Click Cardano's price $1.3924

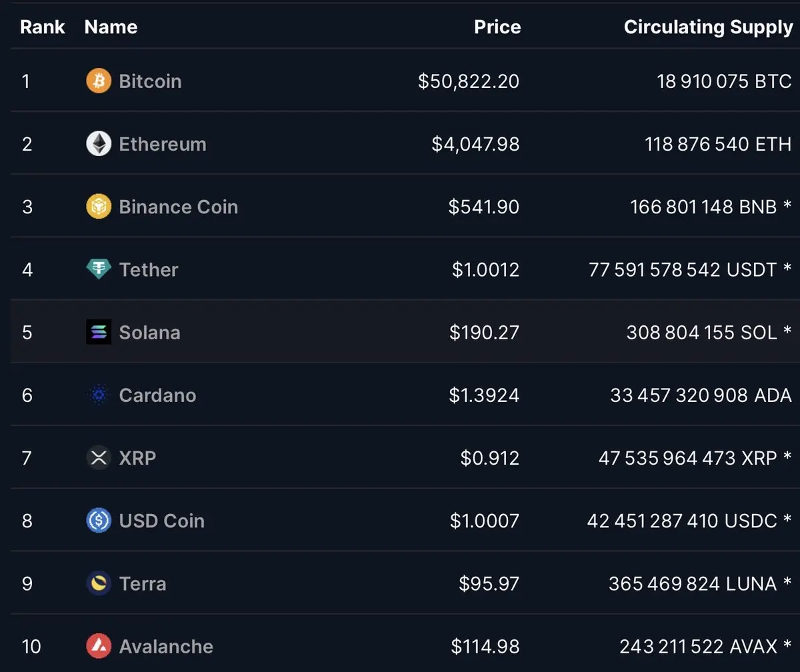point(484,395)
